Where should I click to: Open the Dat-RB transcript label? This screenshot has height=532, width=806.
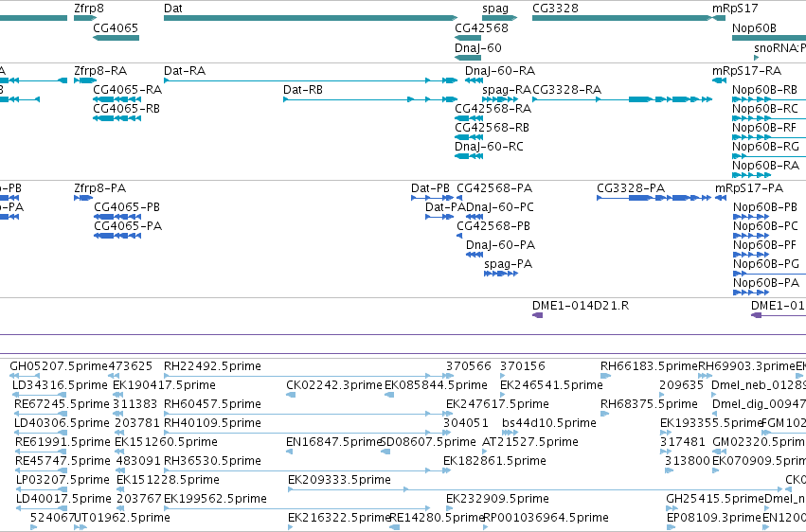pyautogui.click(x=303, y=89)
